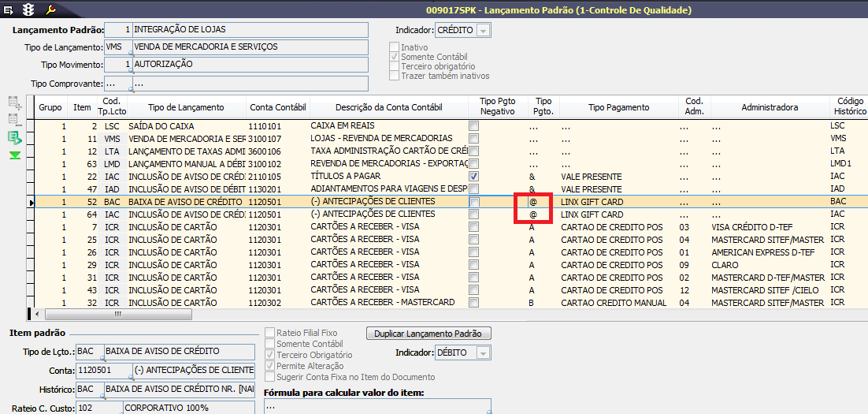The width and height of the screenshot is (868, 414).
Task: Click the Rateio C. Custo 102 field
Action: (99, 408)
